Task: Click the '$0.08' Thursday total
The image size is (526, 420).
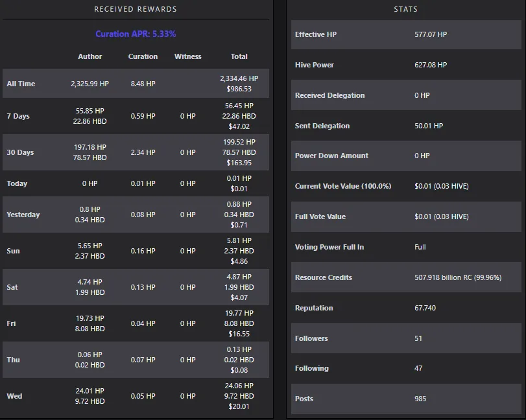Action: [239, 370]
